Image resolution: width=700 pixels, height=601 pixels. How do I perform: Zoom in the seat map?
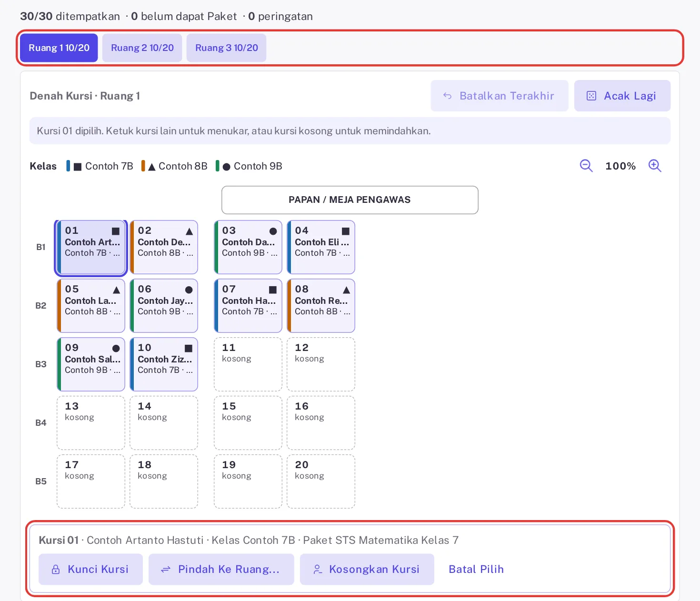655,166
